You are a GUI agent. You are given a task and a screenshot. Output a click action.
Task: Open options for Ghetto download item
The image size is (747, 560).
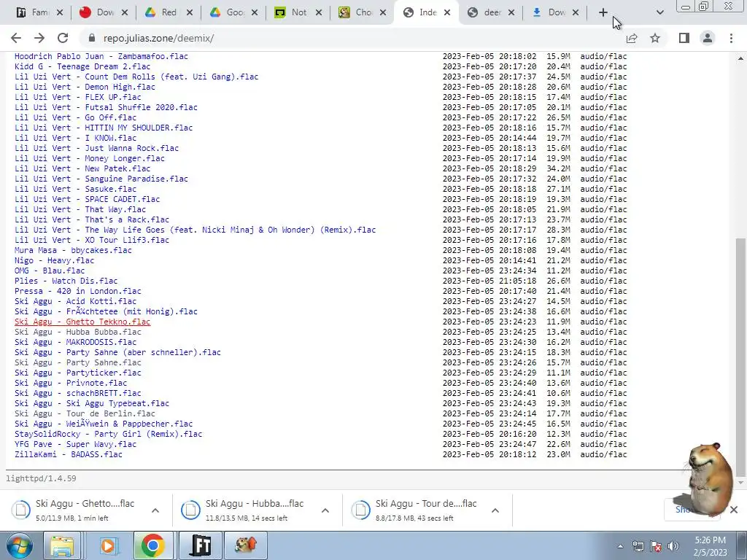click(155, 510)
